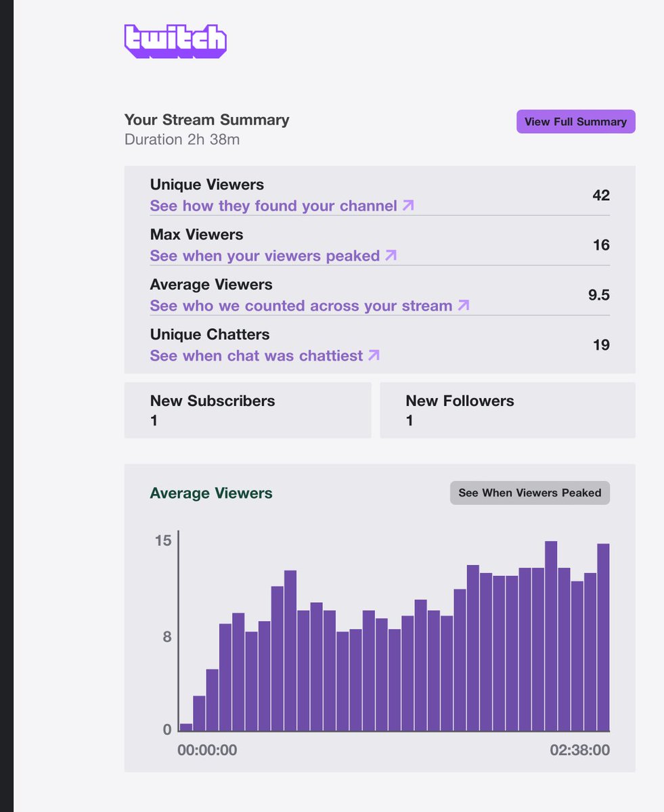Select the Average Viewers row label
This screenshot has height=812, width=664.
pos(211,285)
